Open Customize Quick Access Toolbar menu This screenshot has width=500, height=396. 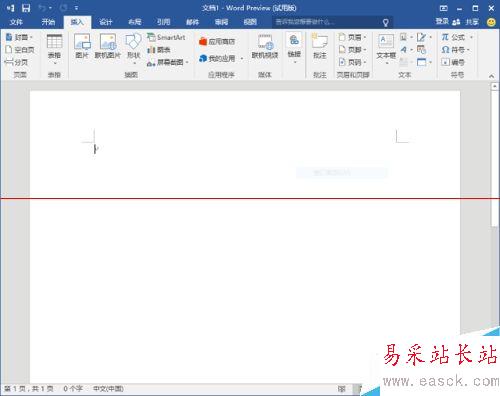[x=76, y=8]
